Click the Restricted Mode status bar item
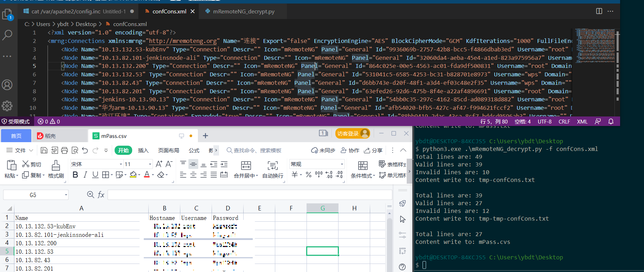This screenshot has width=644, height=272. tap(16, 121)
